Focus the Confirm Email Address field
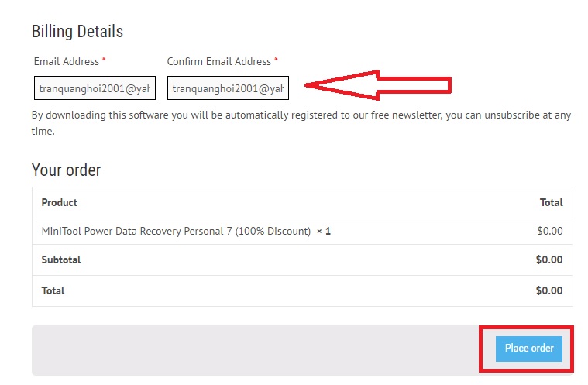588x385 pixels. click(228, 88)
